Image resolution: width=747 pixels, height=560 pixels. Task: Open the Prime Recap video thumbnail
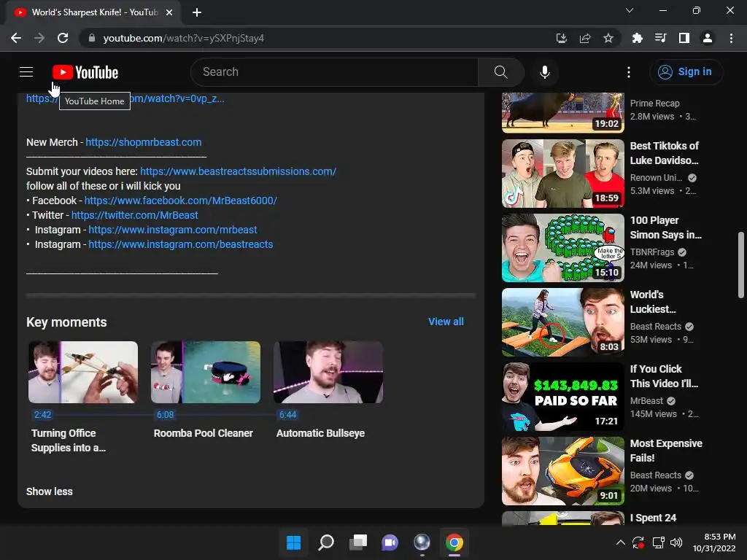(562, 112)
